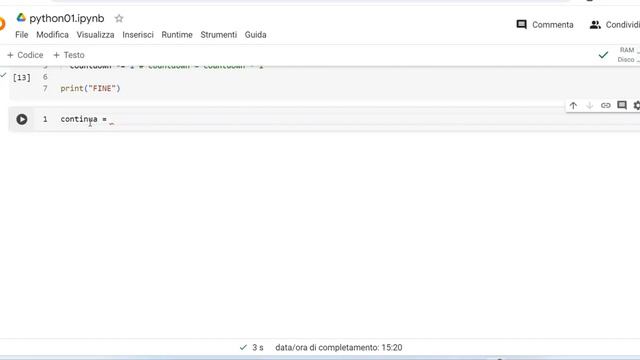Screen dimensions: 640x360
Task: Click the green connected checkmark near RAM
Action: 603,55
